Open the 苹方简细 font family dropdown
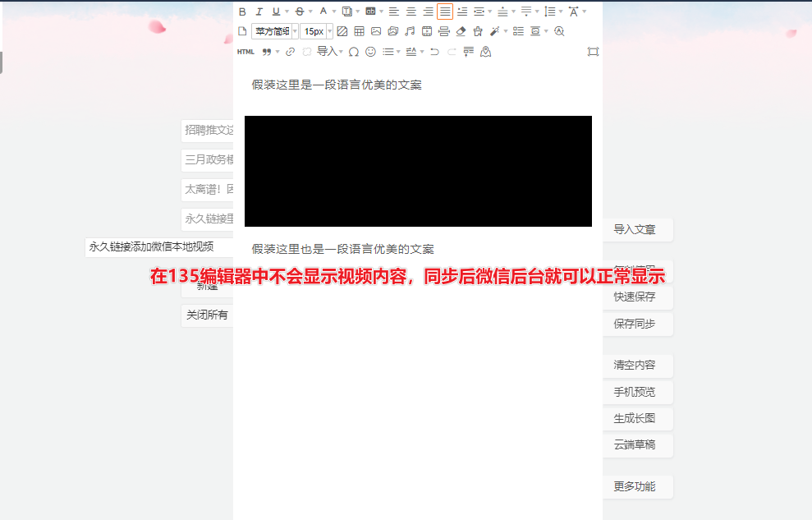The height and width of the screenshot is (520, 812). tap(275, 31)
